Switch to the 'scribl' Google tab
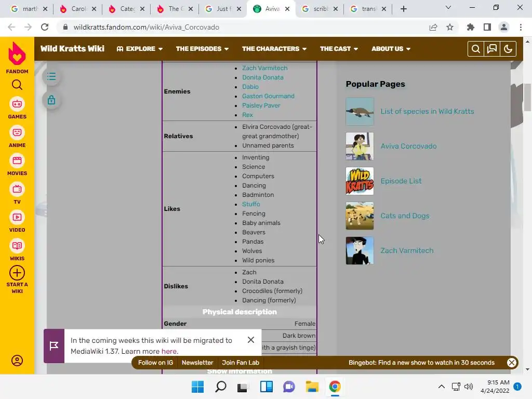Viewport: 532px width, 399px height. click(x=320, y=9)
